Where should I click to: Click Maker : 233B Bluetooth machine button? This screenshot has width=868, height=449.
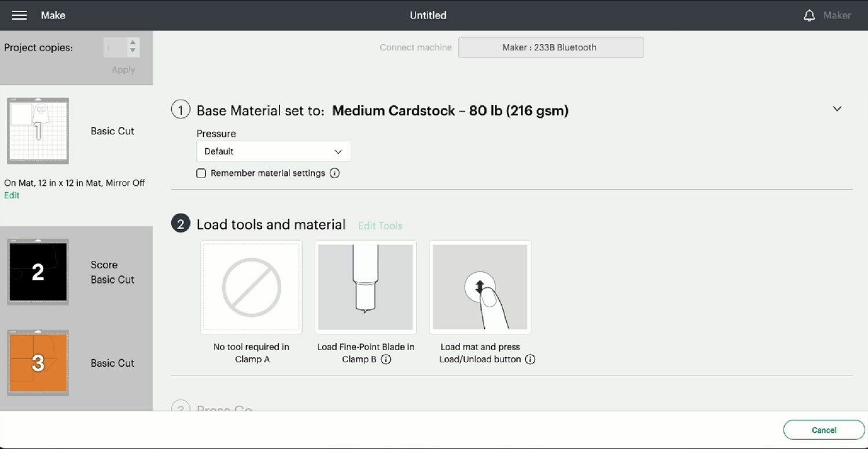coord(550,47)
